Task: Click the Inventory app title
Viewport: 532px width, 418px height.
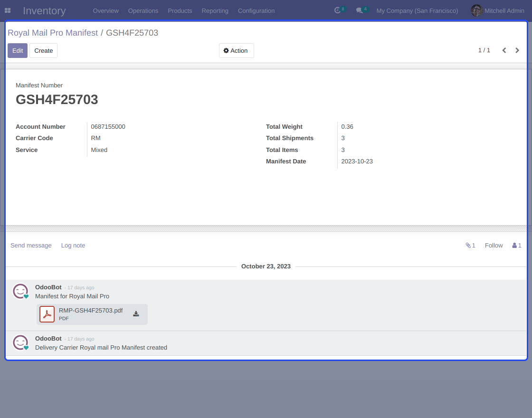Action: (x=44, y=10)
